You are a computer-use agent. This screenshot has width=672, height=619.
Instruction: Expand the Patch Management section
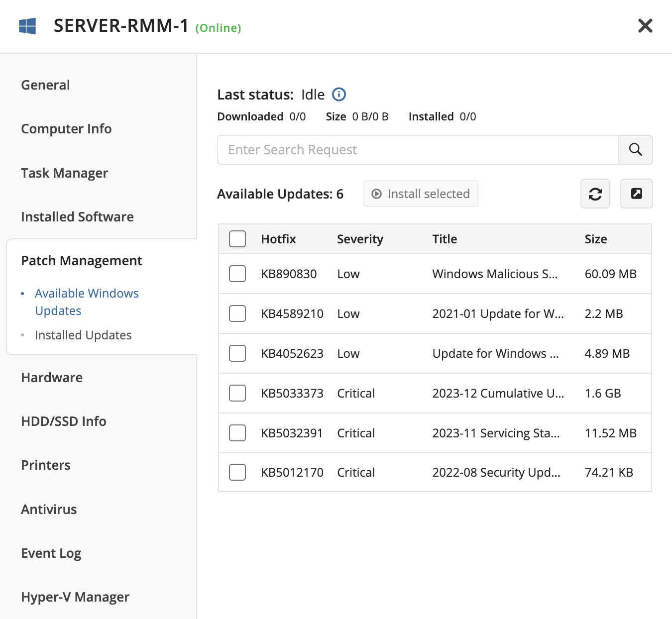(82, 261)
